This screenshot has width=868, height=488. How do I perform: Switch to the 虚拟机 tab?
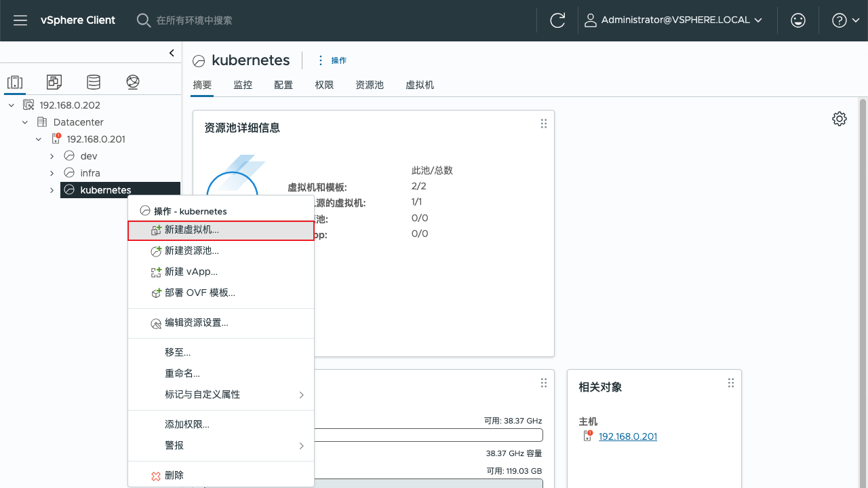click(420, 85)
